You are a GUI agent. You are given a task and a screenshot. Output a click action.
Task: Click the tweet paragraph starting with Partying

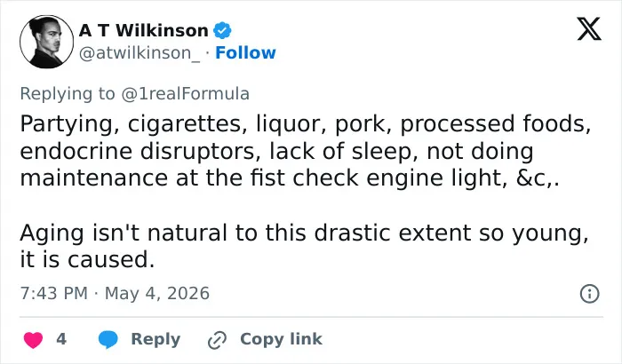pos(306,151)
